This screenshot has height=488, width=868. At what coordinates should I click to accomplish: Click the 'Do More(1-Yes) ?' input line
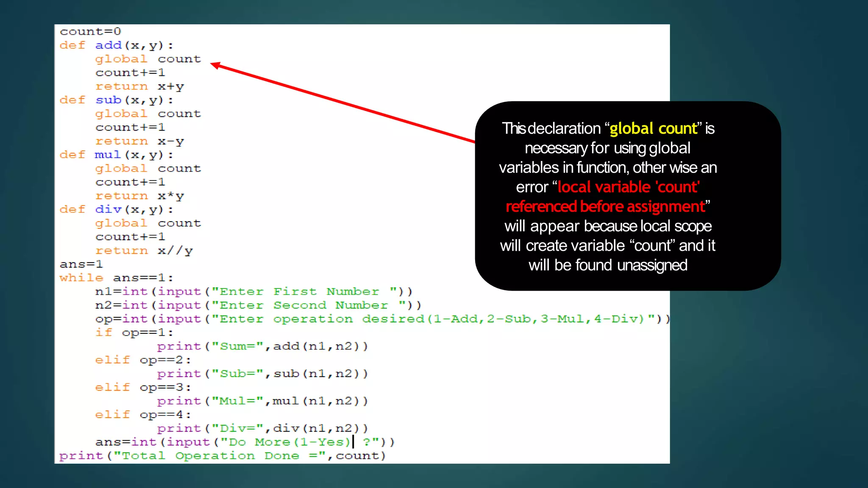(245, 442)
